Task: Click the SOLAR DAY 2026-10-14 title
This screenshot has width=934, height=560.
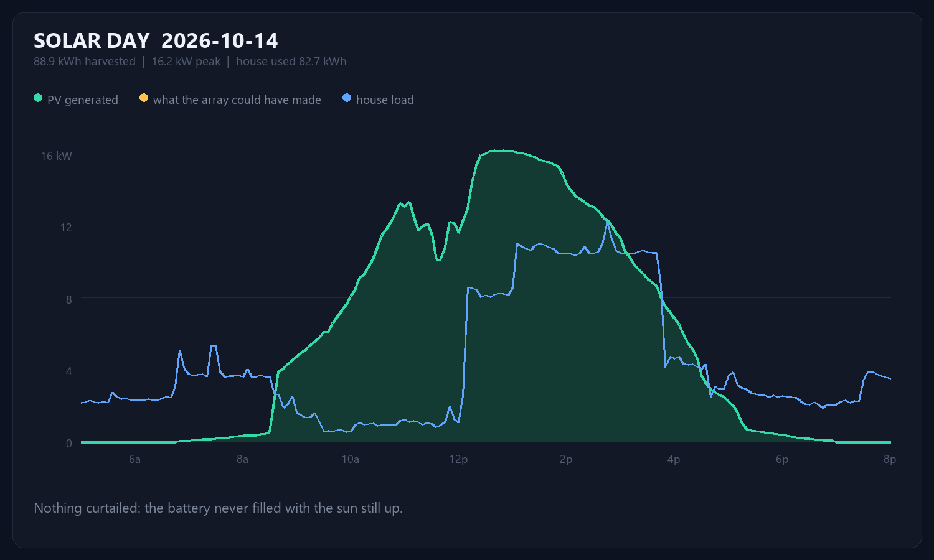Action: tap(156, 40)
